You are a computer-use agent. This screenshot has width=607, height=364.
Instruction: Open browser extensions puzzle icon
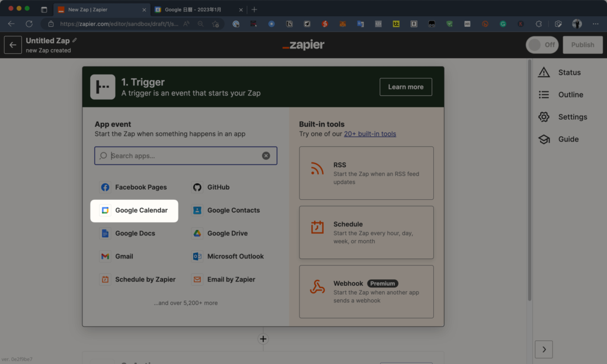point(539,24)
